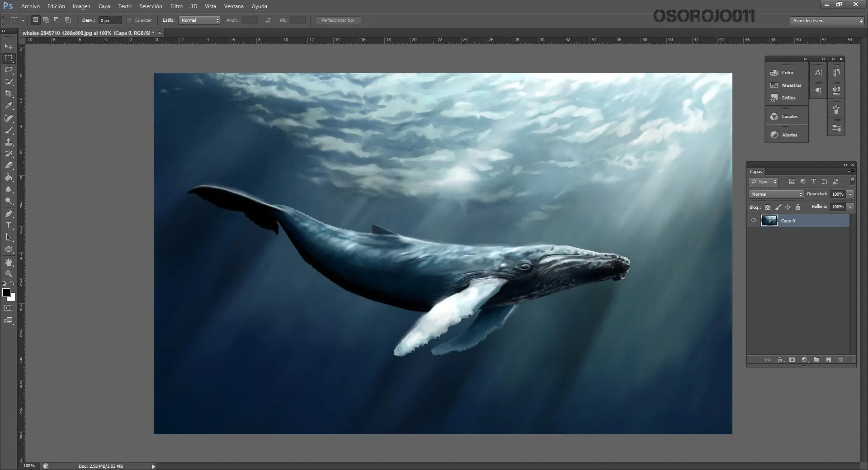Select the Crop tool
This screenshot has height=470, width=868.
point(9,94)
